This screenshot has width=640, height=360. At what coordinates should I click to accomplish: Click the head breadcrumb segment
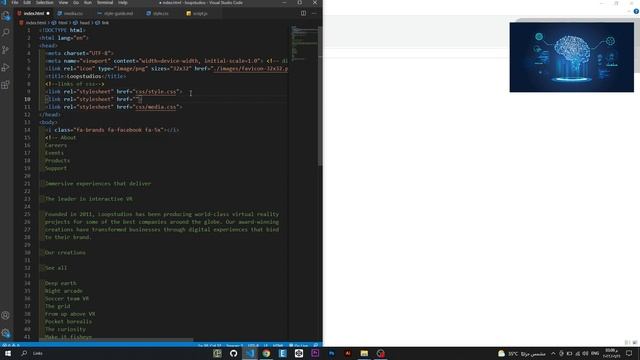[x=84, y=23]
